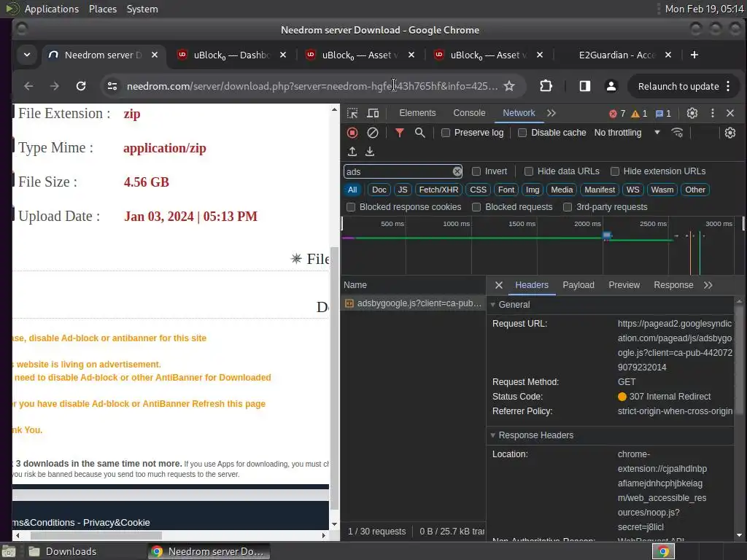Click the address bar URL
The image size is (747, 560).
[x=312, y=86]
